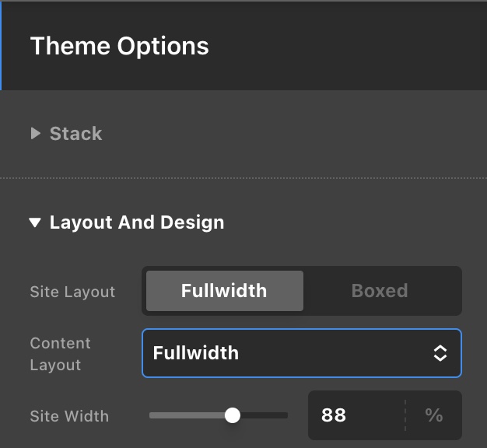Click the up-down chevrons in Content Layout
This screenshot has width=487, height=448.
(440, 353)
